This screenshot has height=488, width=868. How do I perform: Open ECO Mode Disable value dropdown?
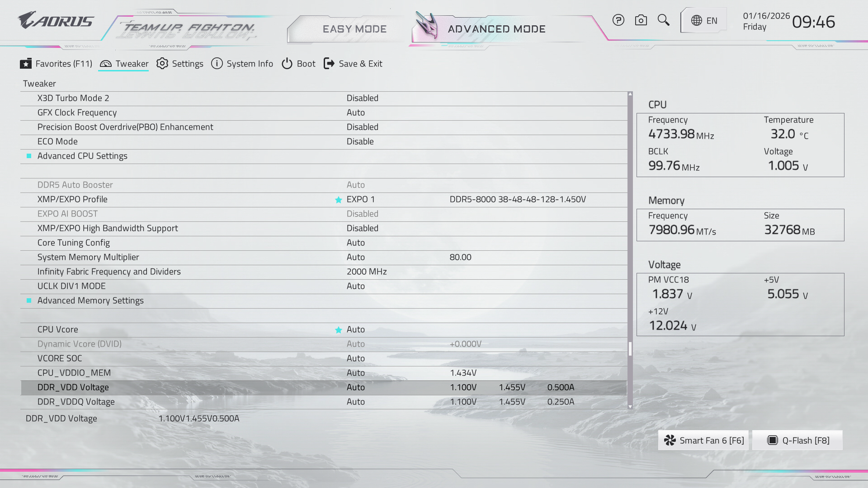(360, 141)
